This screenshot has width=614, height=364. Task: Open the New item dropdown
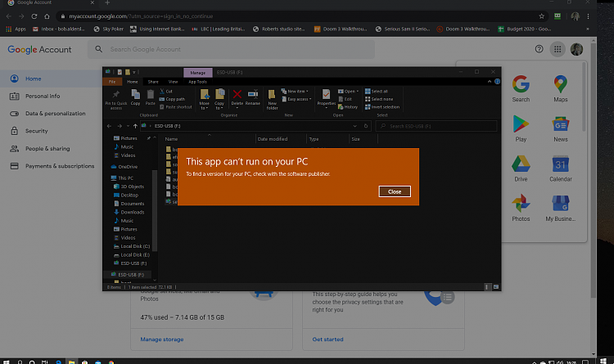pyautogui.click(x=295, y=91)
